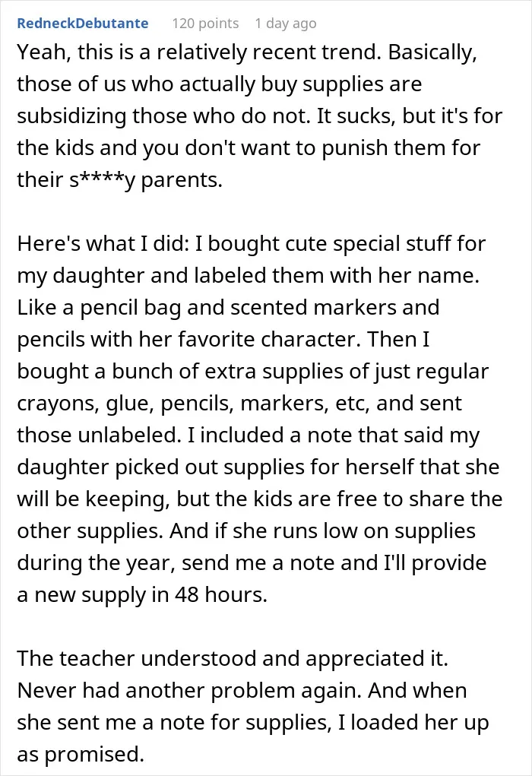The height and width of the screenshot is (776, 532).
Task: Click the words 'loaded her up'
Action: point(420,723)
